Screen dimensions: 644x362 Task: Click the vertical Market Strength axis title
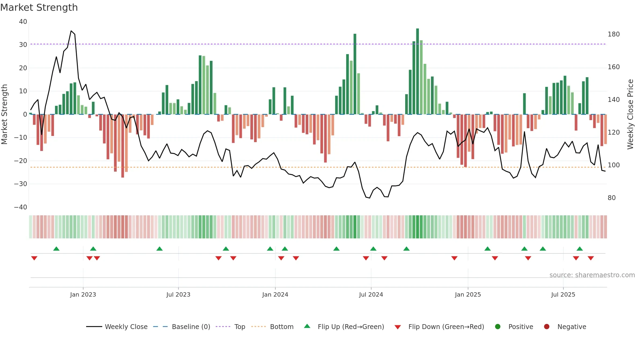pyautogui.click(x=4, y=114)
